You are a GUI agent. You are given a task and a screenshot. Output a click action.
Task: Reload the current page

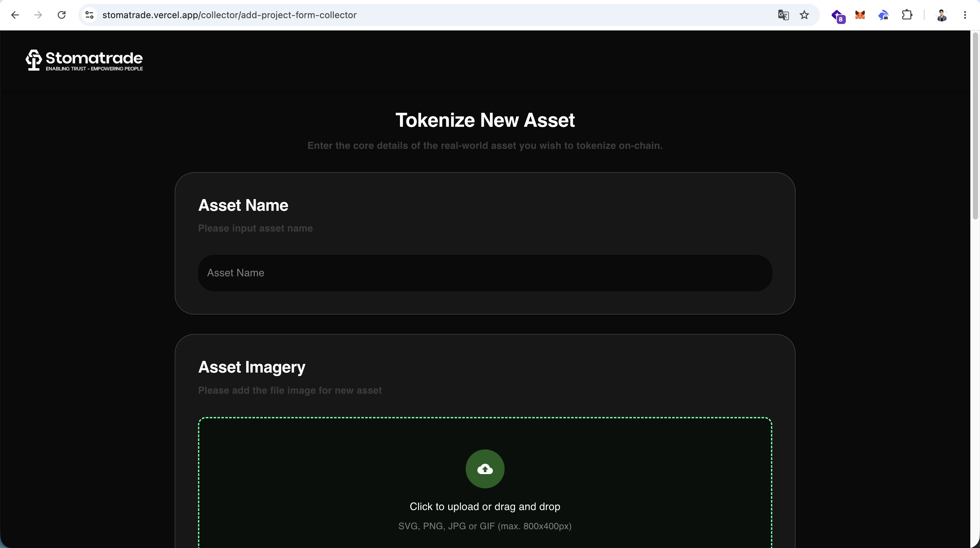[62, 15]
